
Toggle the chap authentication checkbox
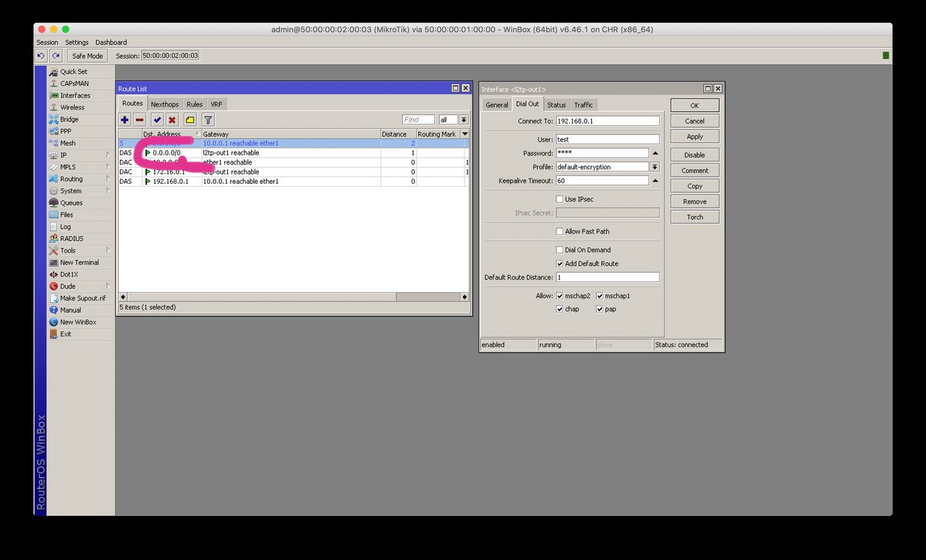[559, 309]
